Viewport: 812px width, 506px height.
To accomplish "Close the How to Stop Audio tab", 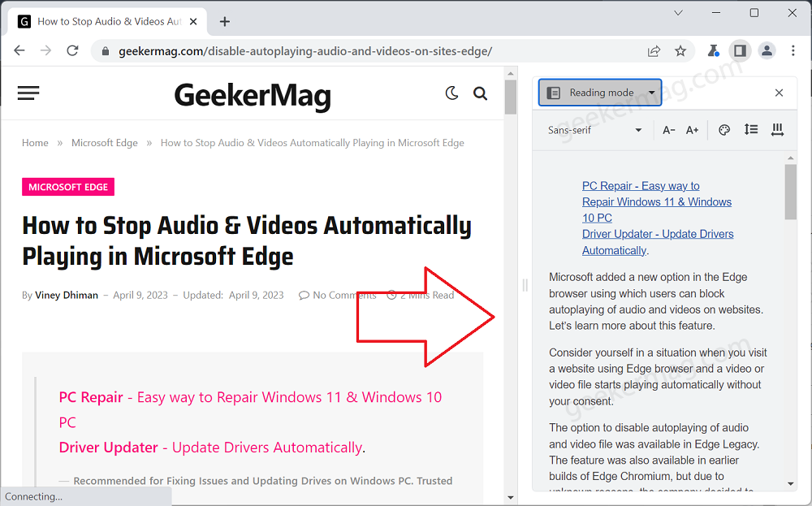I will click(193, 22).
